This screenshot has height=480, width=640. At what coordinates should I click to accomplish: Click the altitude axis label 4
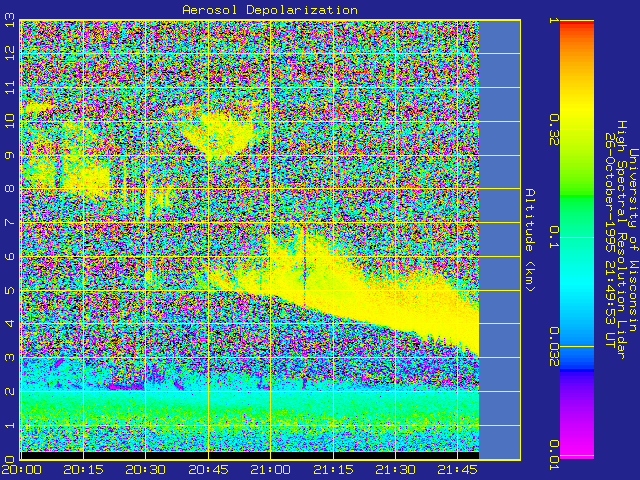coord(10,324)
